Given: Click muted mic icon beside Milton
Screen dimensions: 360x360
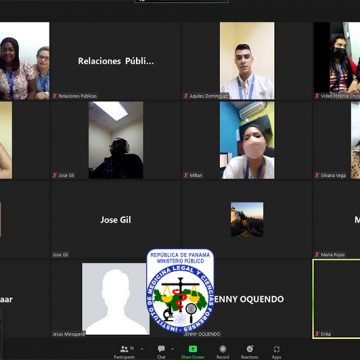Looking at the screenshot, I should click(x=186, y=175).
